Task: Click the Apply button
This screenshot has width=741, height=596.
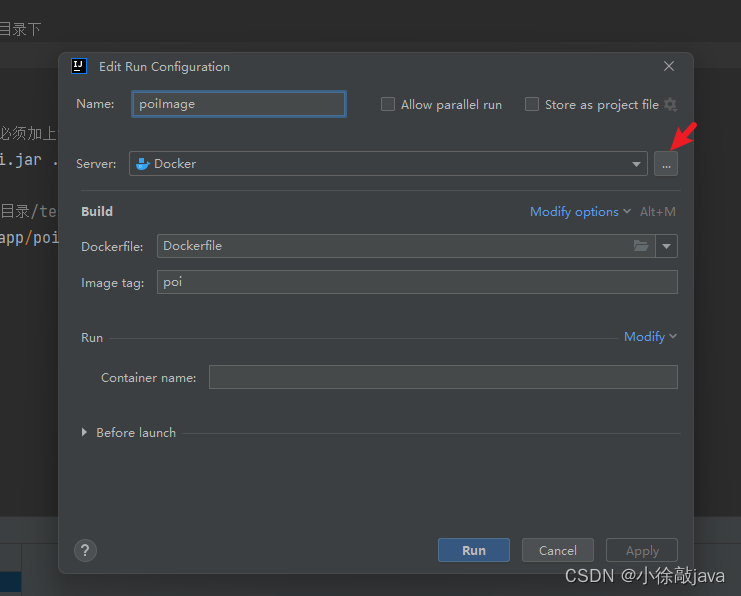Action: [642, 550]
